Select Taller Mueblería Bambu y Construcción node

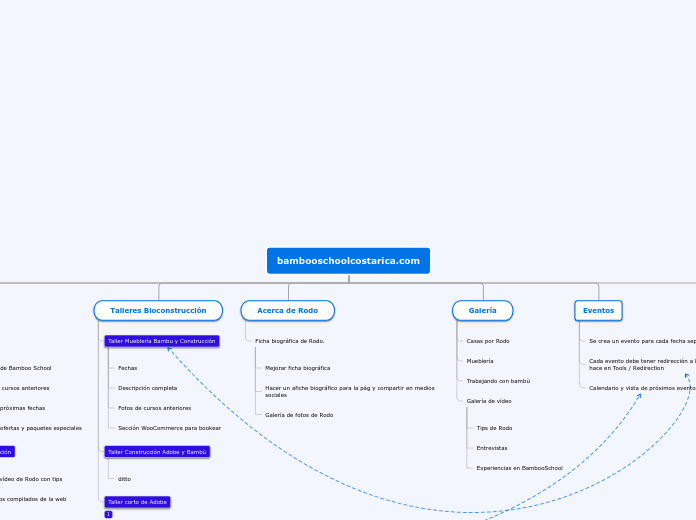coord(162,341)
